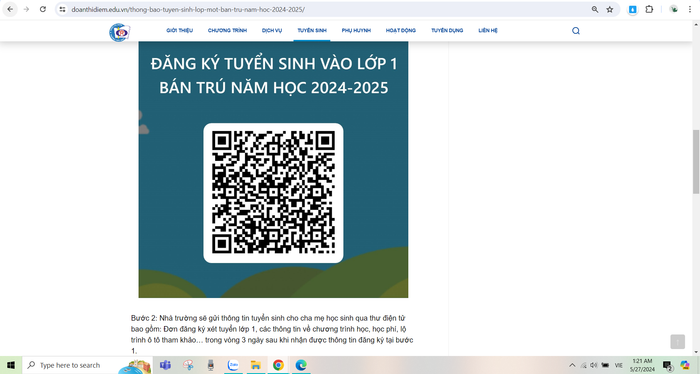Open the CHƯƠNG TRÌNH menu
This screenshot has width=700, height=374.
[227, 30]
